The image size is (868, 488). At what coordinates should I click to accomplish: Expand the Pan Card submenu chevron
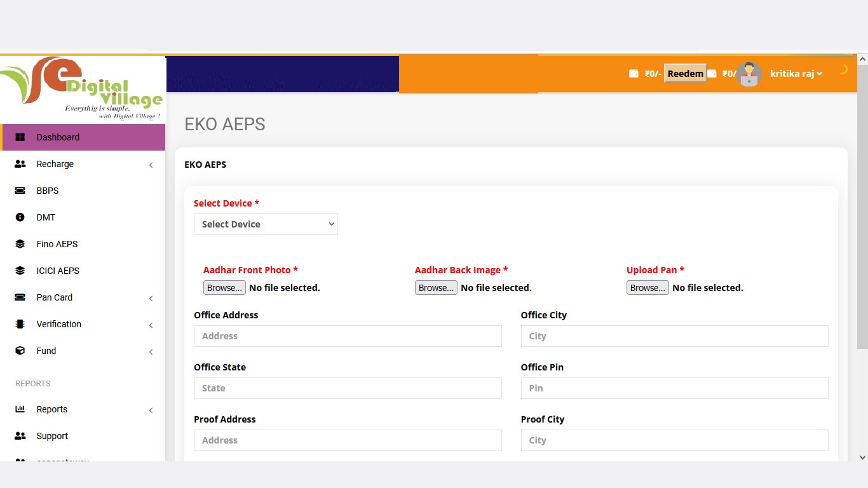151,299
